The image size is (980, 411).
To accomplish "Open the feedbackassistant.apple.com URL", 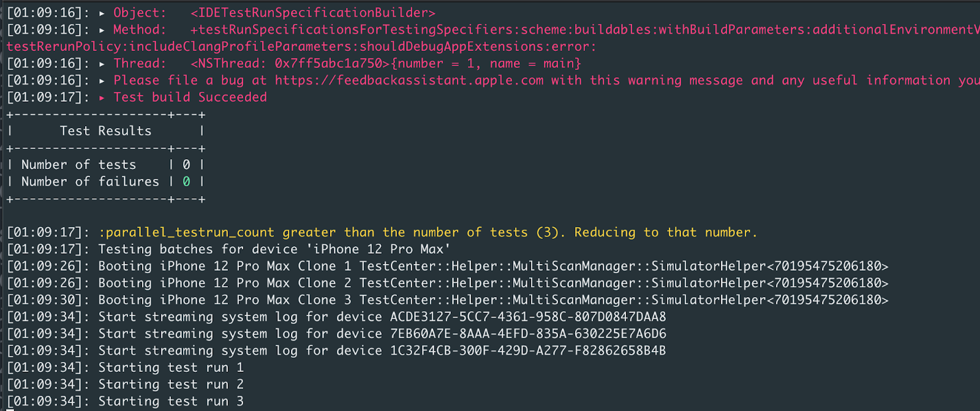I will 409,80.
